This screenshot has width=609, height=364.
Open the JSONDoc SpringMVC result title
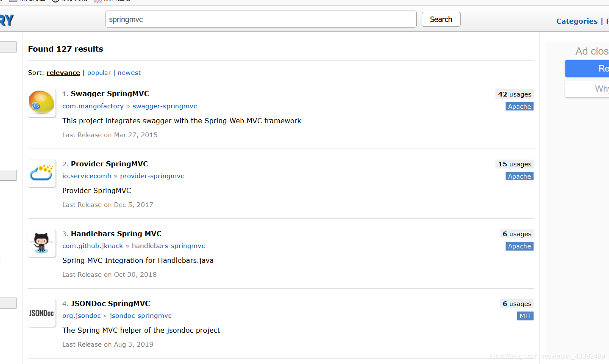[x=110, y=303]
